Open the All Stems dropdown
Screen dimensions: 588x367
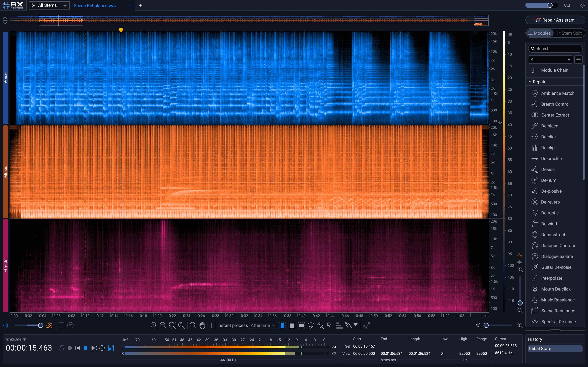tap(49, 5)
